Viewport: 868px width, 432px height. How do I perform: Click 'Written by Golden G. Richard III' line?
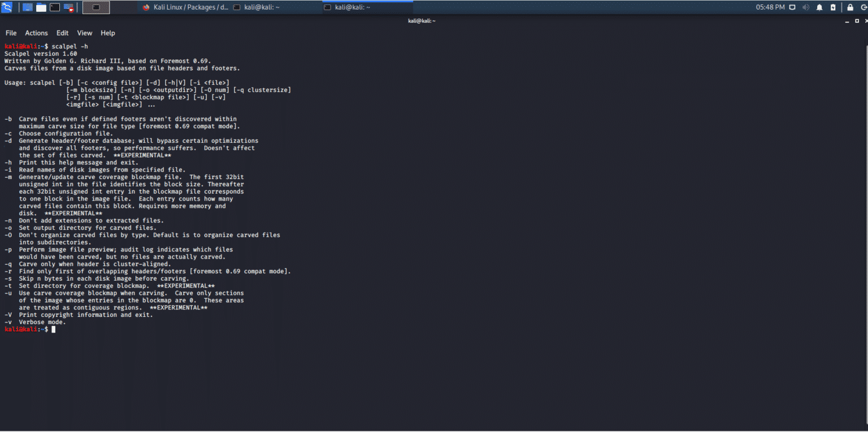click(107, 61)
